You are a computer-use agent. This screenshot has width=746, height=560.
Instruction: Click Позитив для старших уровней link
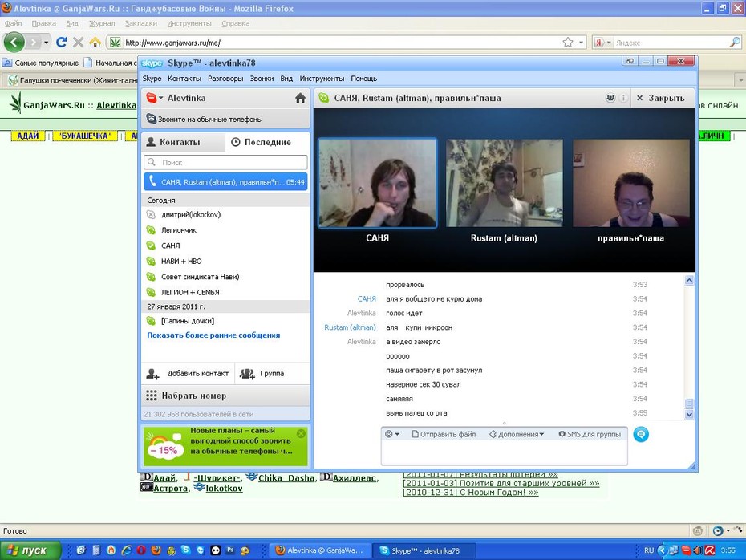pyautogui.click(x=501, y=483)
